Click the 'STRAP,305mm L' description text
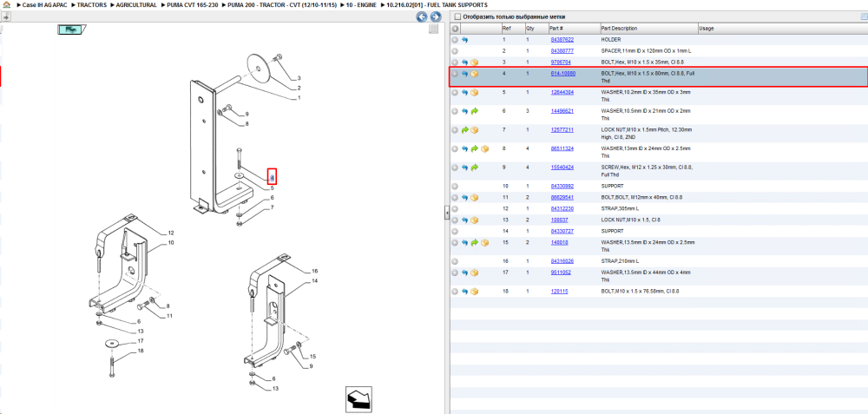Image resolution: width=868 pixels, height=414 pixels. tap(620, 208)
